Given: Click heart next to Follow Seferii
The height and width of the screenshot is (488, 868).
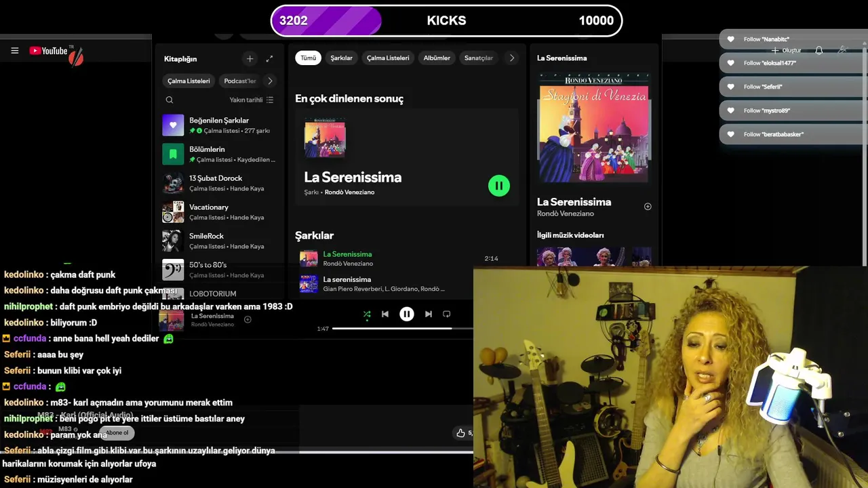Looking at the screenshot, I should (x=731, y=87).
